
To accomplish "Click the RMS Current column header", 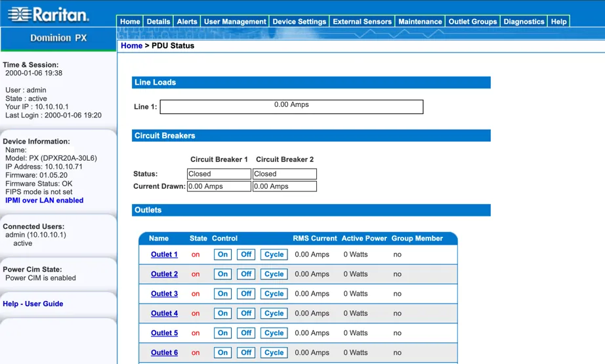I will click(315, 238).
